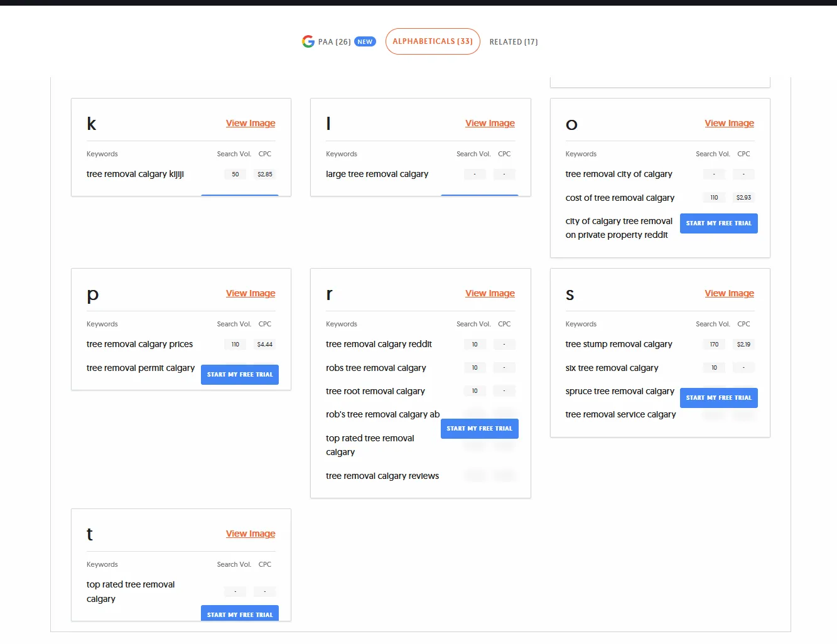Select keyword tree removal calgary prices
This screenshot has height=644, width=837.
point(139,344)
